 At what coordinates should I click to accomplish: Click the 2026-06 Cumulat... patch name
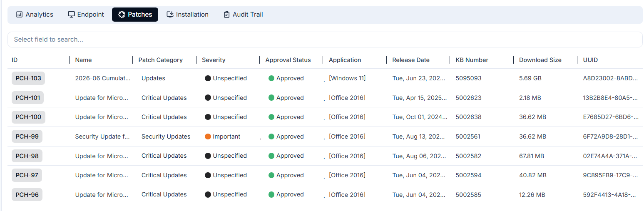pos(103,78)
